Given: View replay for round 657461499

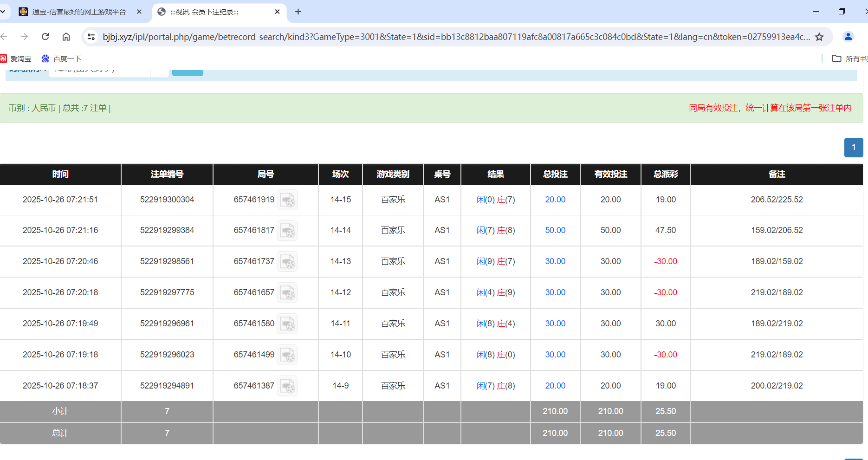Looking at the screenshot, I should [x=287, y=355].
